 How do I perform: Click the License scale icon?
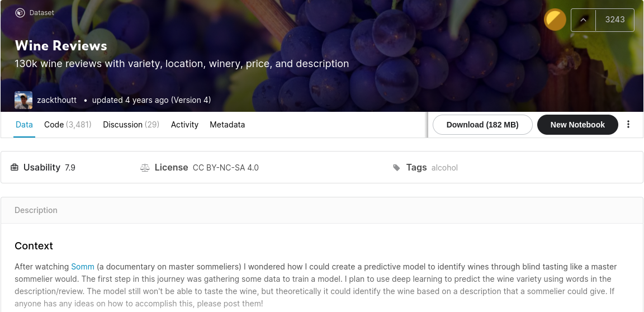[x=145, y=167]
